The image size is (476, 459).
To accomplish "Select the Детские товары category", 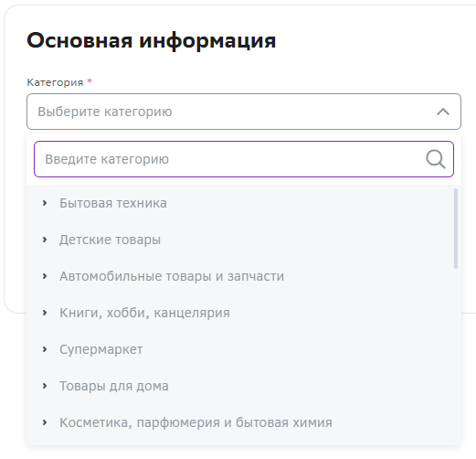I will click(x=110, y=240).
